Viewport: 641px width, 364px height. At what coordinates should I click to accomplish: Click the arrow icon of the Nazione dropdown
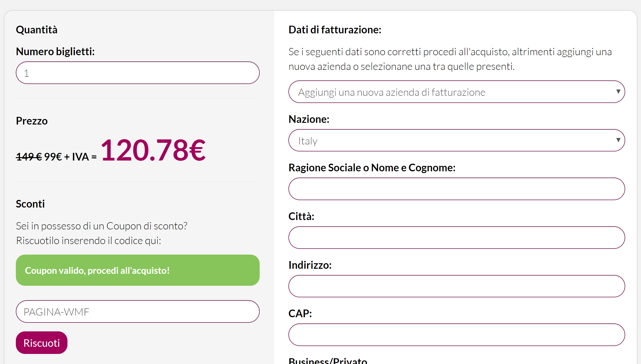(x=618, y=140)
